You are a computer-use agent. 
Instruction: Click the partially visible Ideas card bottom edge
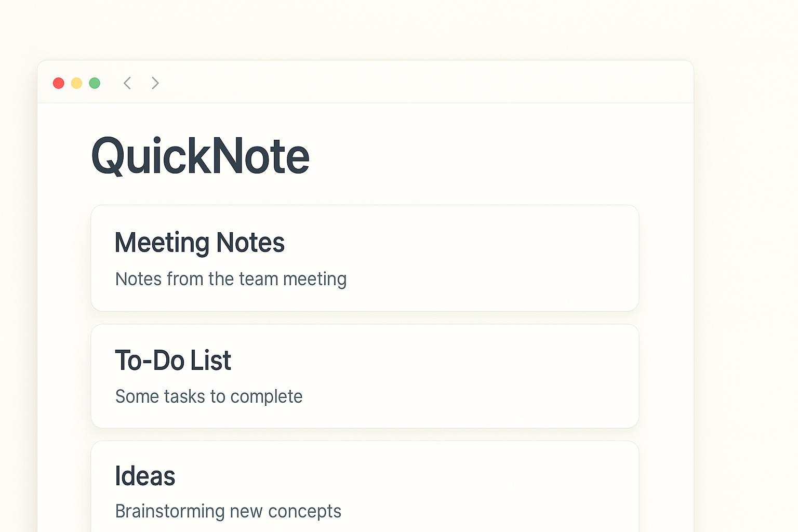tap(365, 527)
